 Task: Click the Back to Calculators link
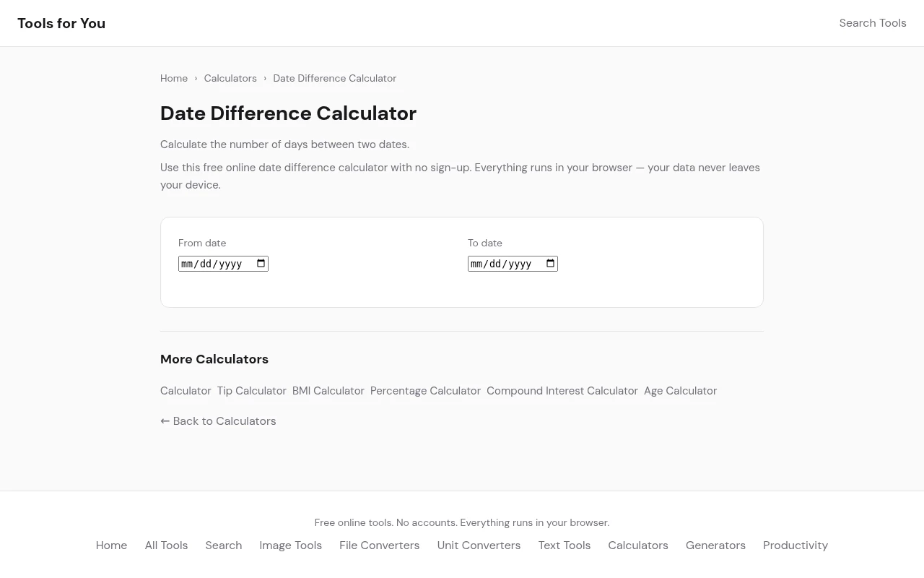coord(218,421)
